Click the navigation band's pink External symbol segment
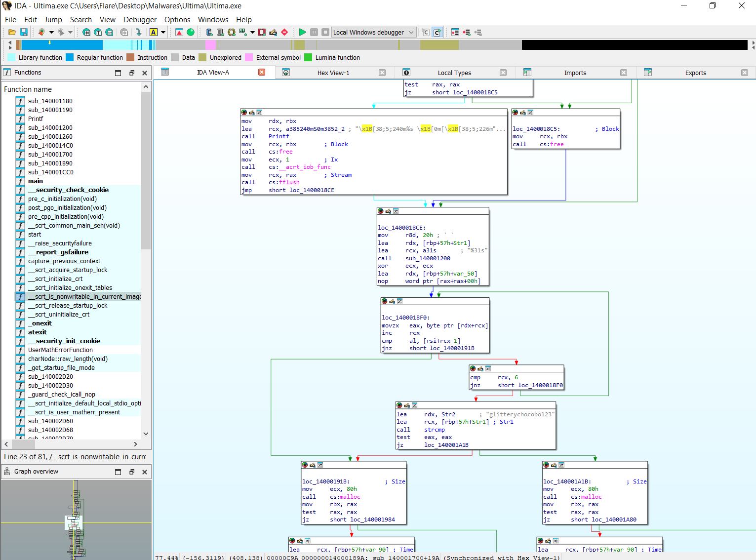The image size is (756, 560). click(211, 45)
